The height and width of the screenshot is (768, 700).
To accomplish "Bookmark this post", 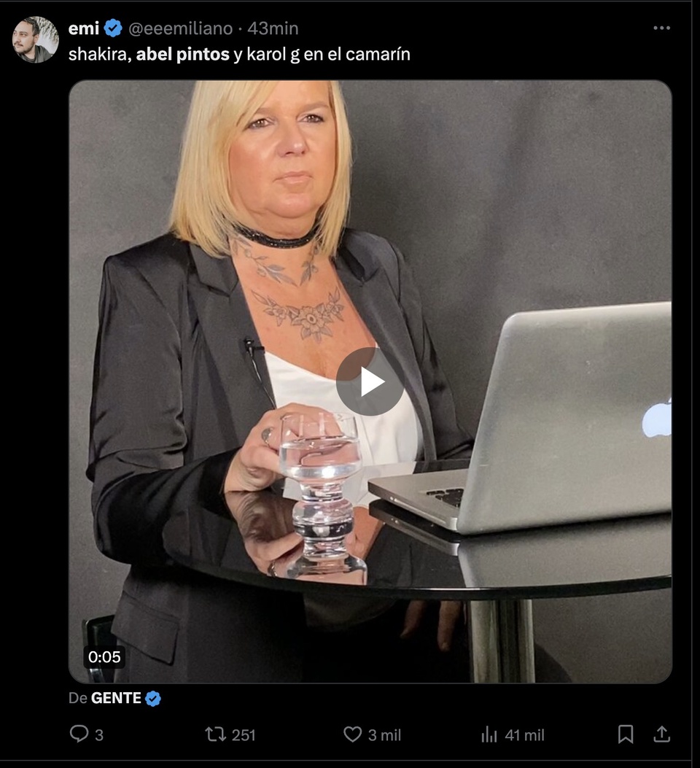I will coord(626,734).
